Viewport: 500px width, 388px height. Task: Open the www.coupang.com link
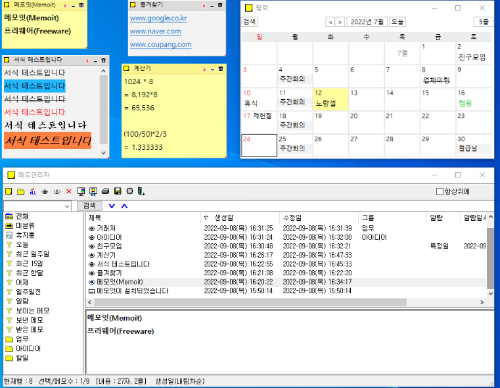161,44
